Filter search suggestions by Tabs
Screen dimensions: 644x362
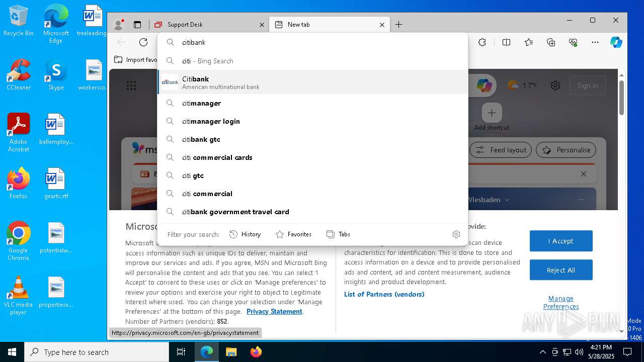tap(338, 234)
